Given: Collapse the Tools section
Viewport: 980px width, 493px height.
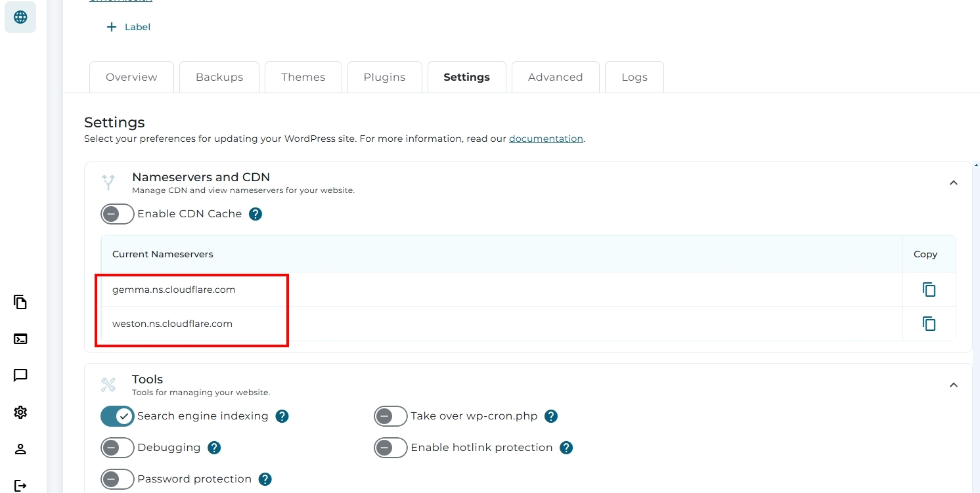Looking at the screenshot, I should (x=954, y=385).
